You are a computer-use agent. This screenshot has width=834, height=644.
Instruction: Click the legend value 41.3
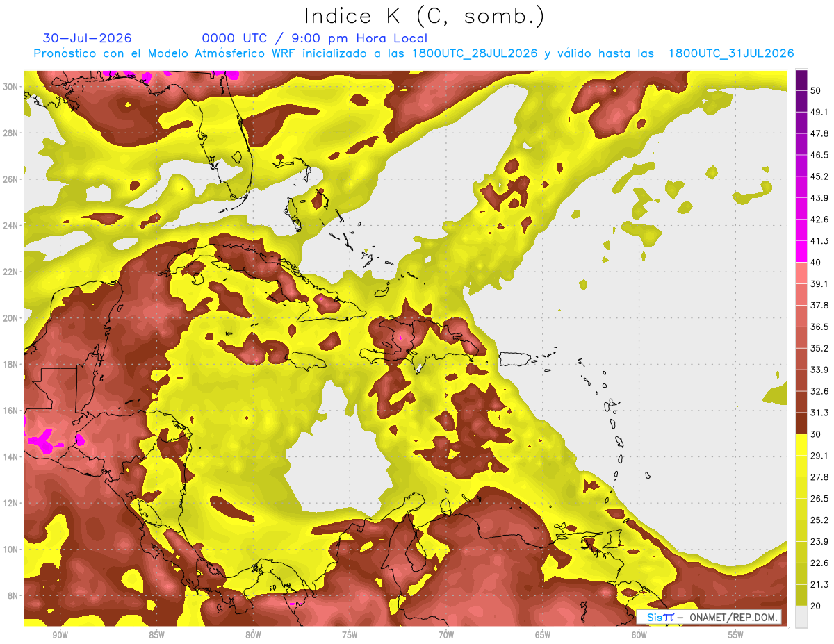[x=819, y=241]
